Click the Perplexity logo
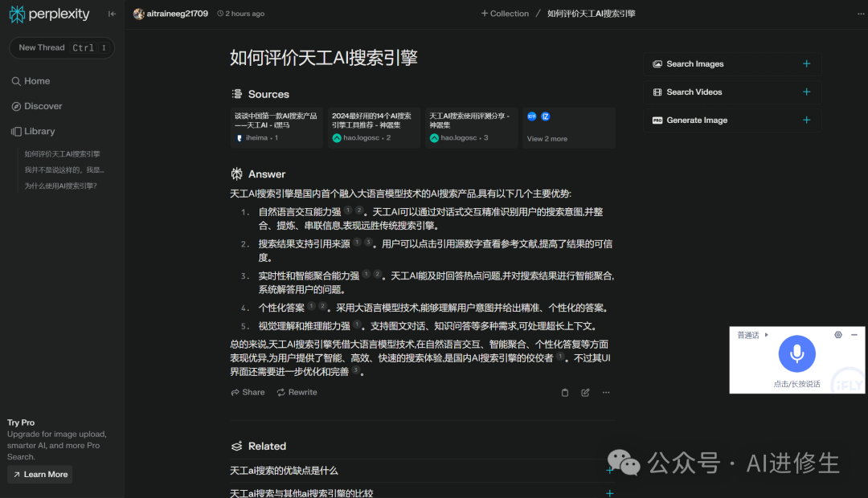Viewport: 868px width, 498px height. pyautogui.click(x=49, y=14)
